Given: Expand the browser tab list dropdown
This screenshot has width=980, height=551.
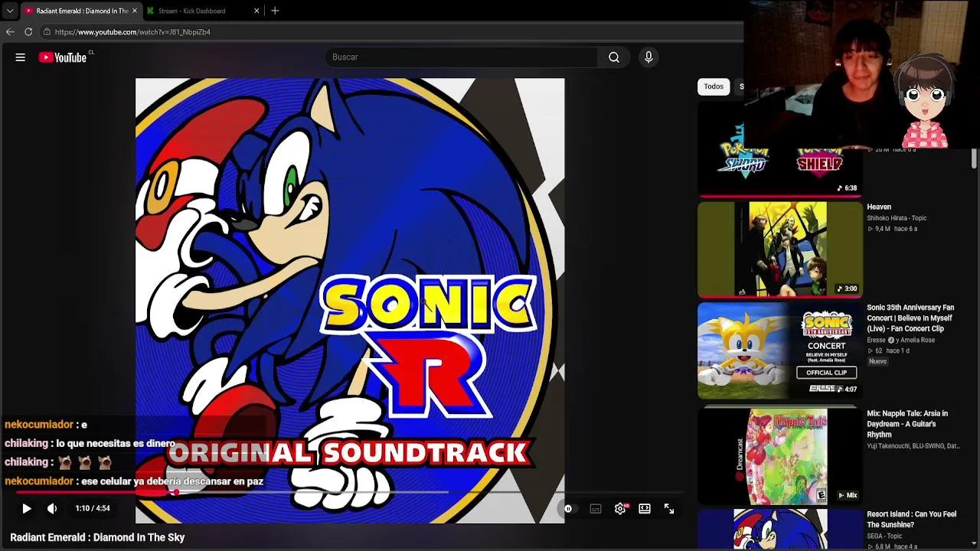Looking at the screenshot, I should (x=10, y=11).
